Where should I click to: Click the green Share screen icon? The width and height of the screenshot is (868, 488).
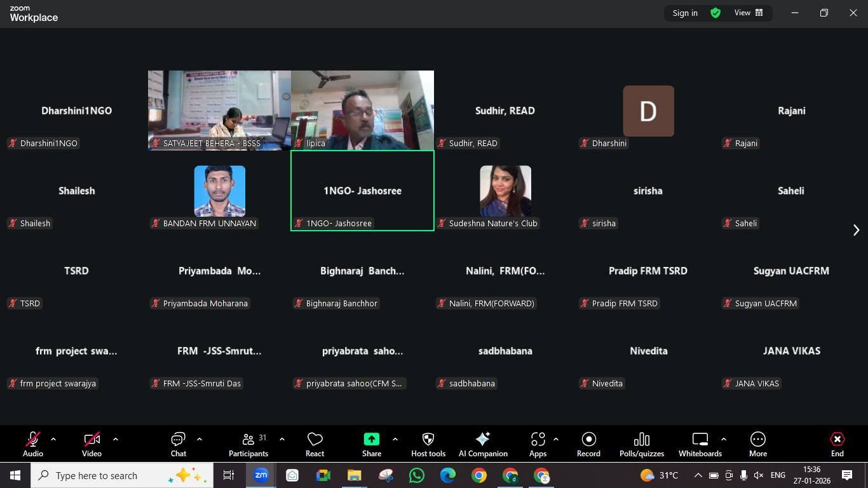click(x=371, y=439)
